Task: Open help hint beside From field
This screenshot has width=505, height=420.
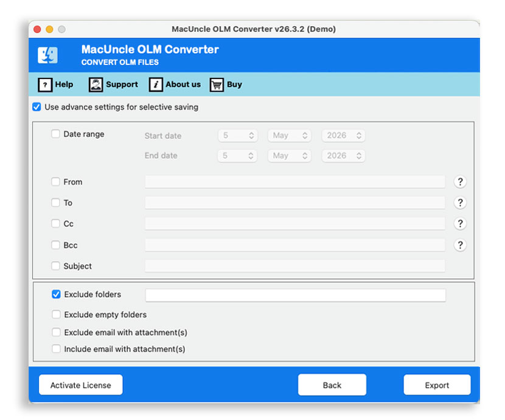Action: 460,182
